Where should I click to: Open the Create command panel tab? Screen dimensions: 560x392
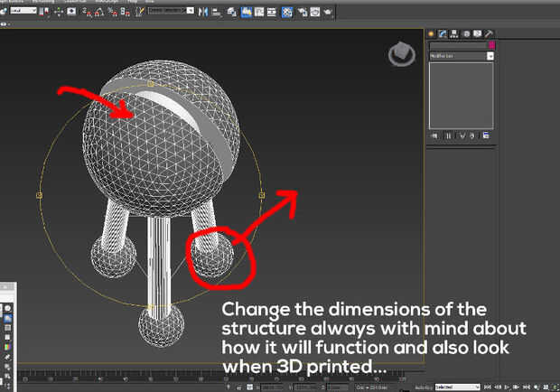click(432, 33)
